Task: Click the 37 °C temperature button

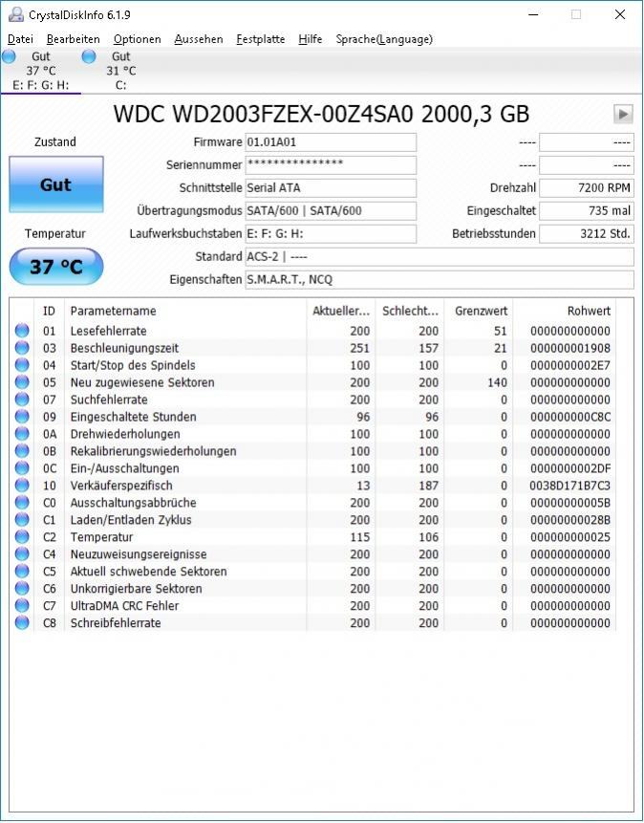Action: 56,267
